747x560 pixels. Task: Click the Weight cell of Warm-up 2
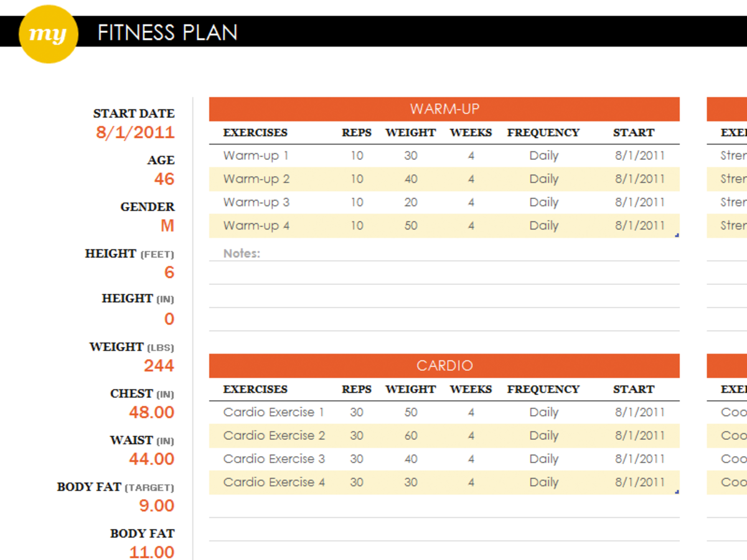pyautogui.click(x=411, y=179)
